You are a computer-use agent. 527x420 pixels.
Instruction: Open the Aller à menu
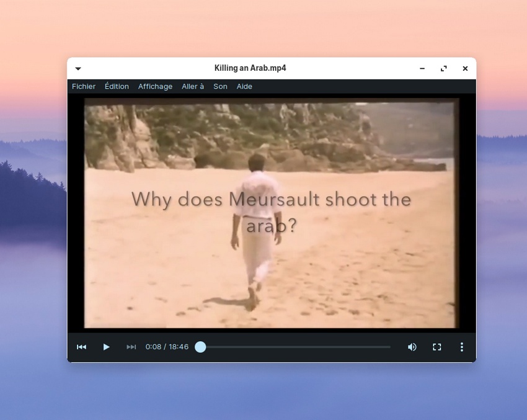click(193, 86)
